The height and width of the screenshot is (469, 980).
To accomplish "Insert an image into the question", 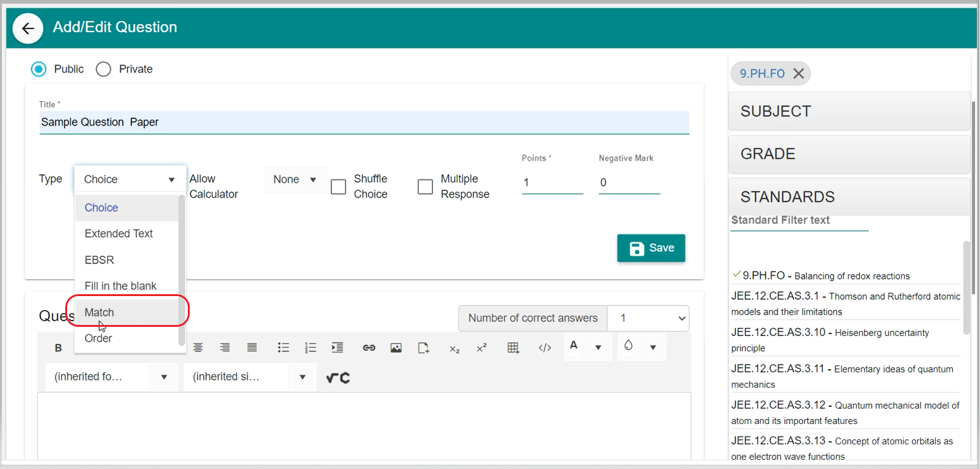I will (x=396, y=348).
